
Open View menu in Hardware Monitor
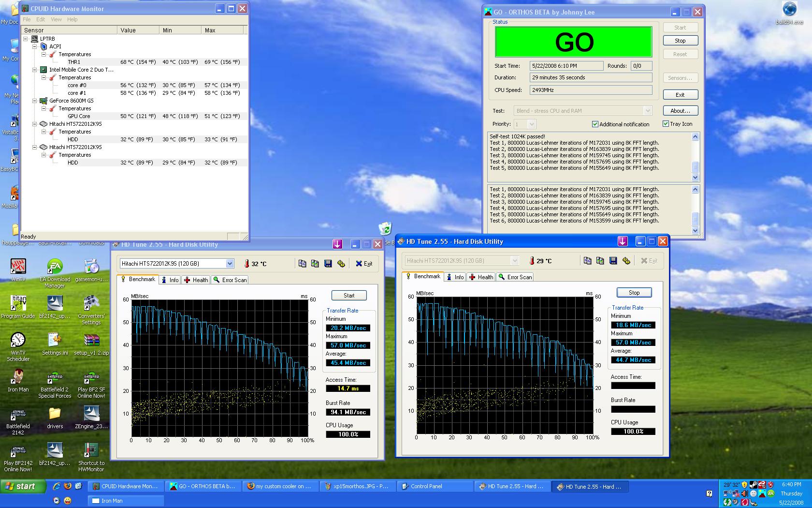pos(56,19)
